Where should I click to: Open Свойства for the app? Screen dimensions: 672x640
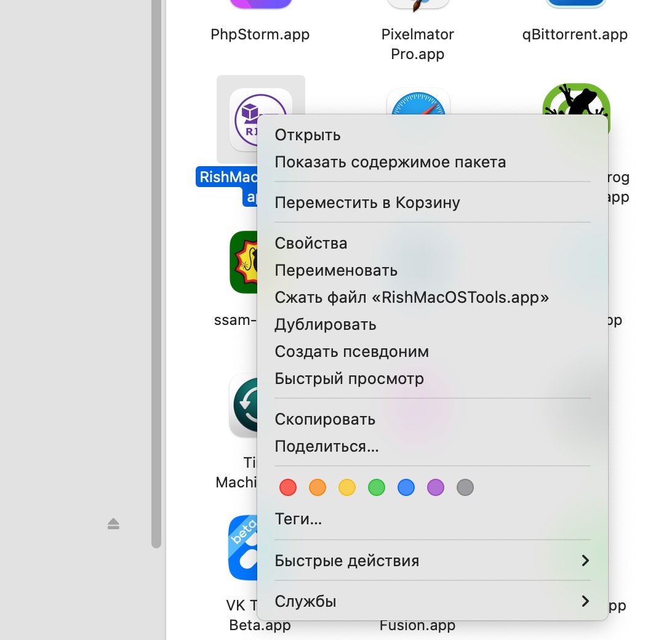tap(311, 243)
